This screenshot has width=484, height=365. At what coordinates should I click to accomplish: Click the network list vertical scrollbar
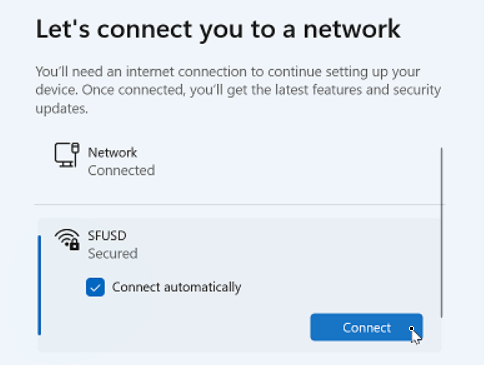442,233
